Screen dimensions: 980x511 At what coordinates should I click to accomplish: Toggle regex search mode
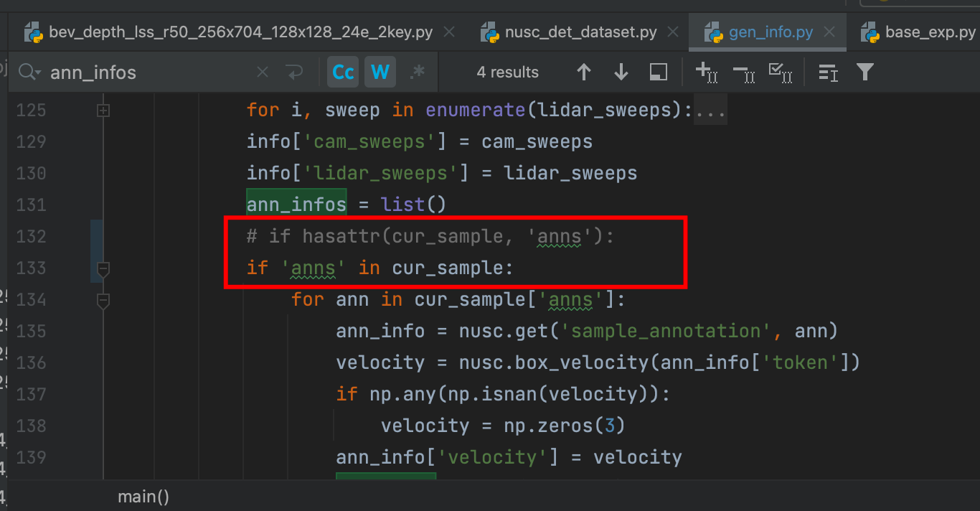point(417,72)
